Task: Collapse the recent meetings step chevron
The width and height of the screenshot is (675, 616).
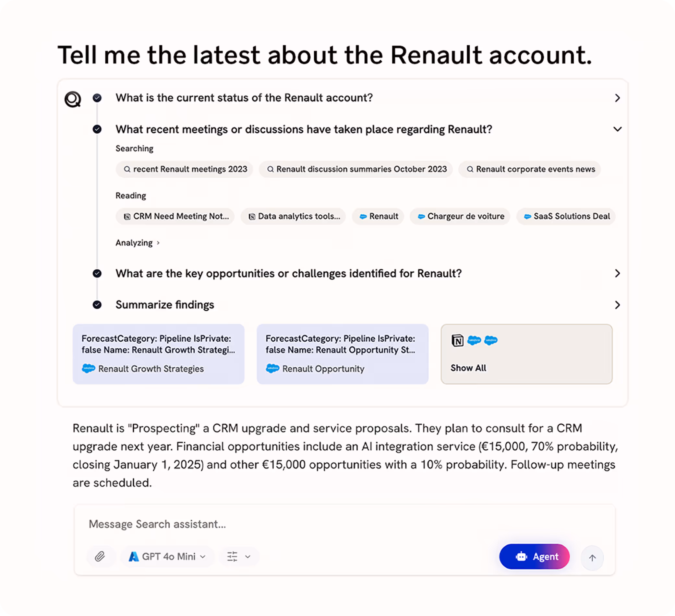Action: (x=617, y=129)
